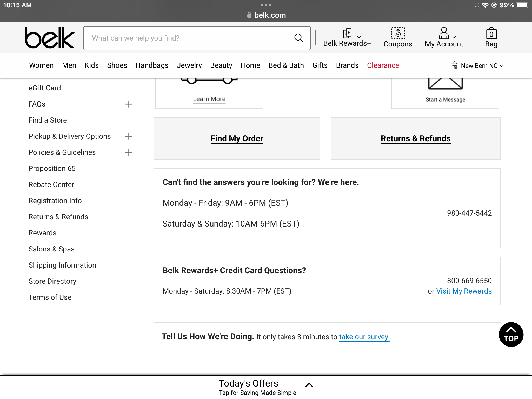The image size is (532, 399).
Task: Open the Belk Rewards+ card icon
Action: (x=347, y=33)
